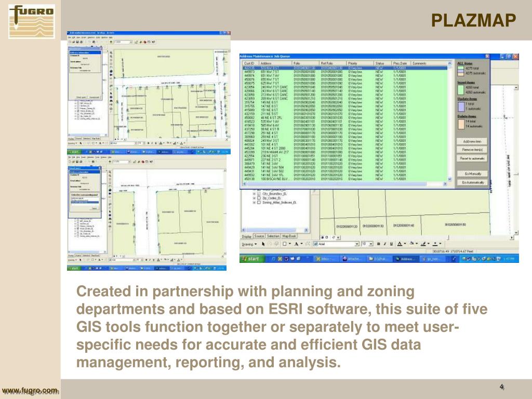Expand the Zip_Codes layer node
The image size is (532, 399).
click(254, 198)
